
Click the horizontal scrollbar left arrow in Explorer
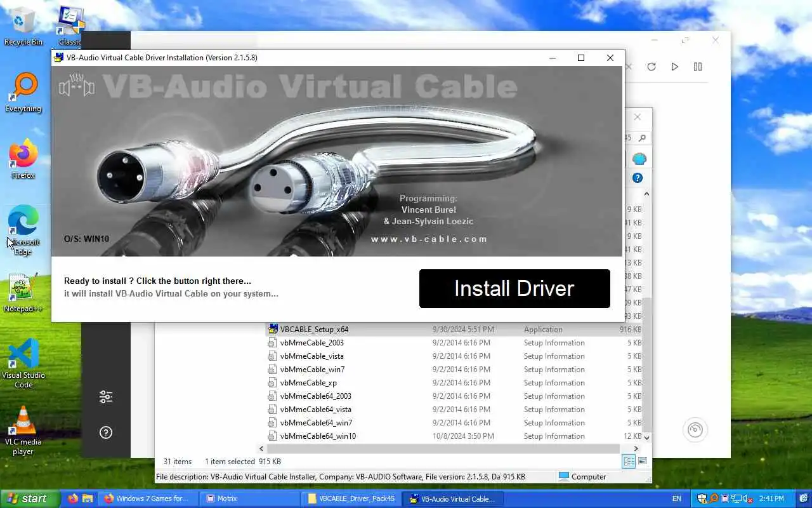261,448
